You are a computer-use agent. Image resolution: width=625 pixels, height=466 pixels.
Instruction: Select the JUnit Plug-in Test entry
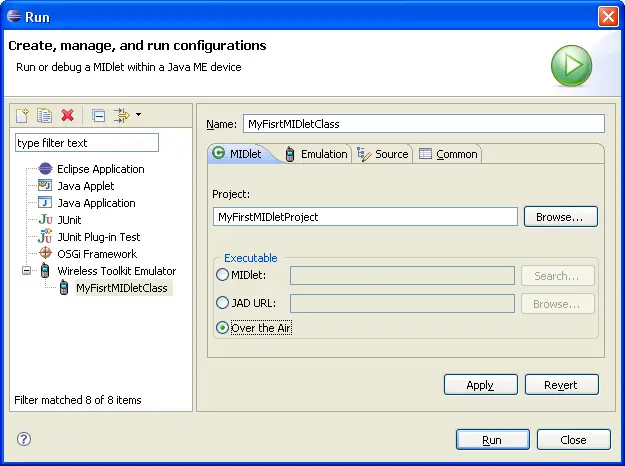point(98,237)
